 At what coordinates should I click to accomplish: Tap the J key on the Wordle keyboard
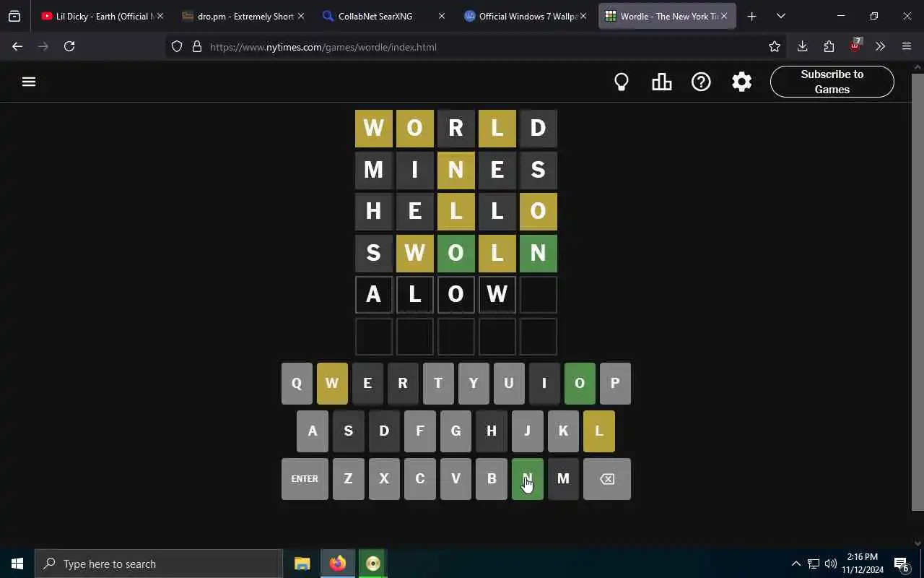[x=527, y=431]
